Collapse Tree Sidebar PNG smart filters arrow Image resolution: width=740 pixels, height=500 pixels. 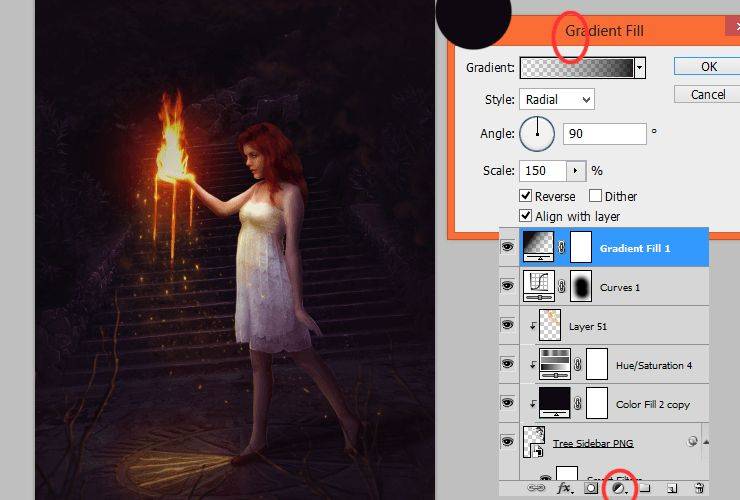pyautogui.click(x=706, y=442)
